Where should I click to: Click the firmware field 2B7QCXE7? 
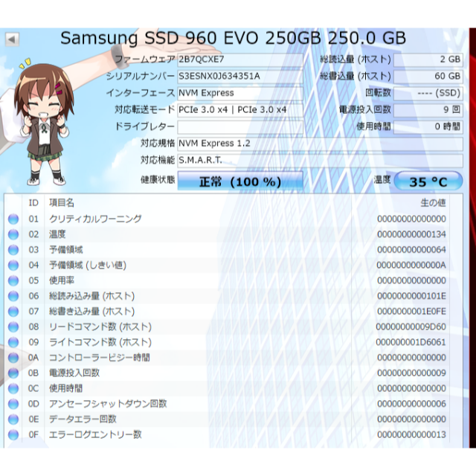coord(240,59)
